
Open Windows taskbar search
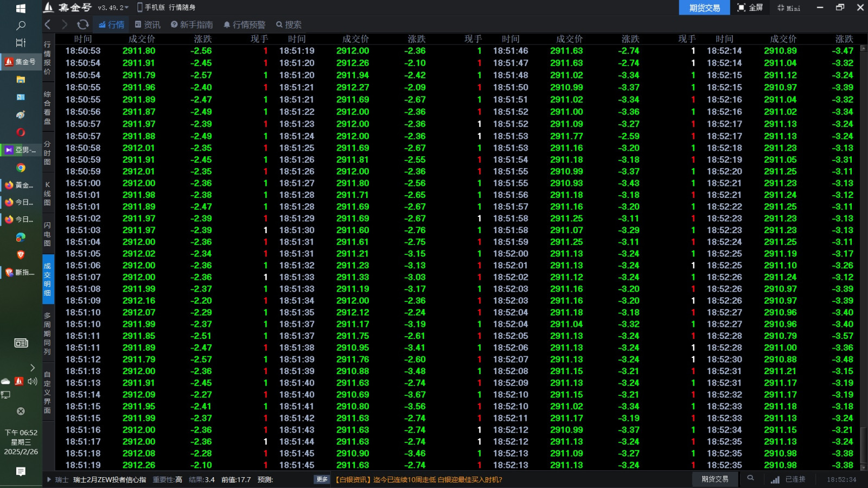21,25
